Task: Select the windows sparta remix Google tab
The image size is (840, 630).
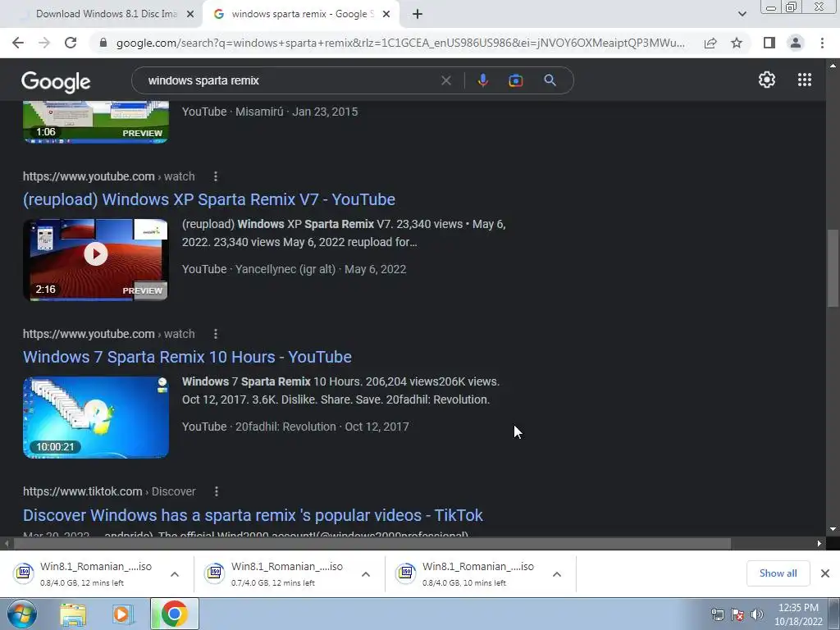Action: click(301, 14)
